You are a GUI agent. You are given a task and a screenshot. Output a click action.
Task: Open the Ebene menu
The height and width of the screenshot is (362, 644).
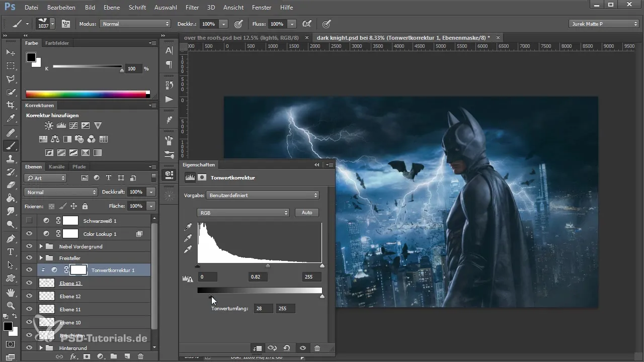click(x=112, y=8)
